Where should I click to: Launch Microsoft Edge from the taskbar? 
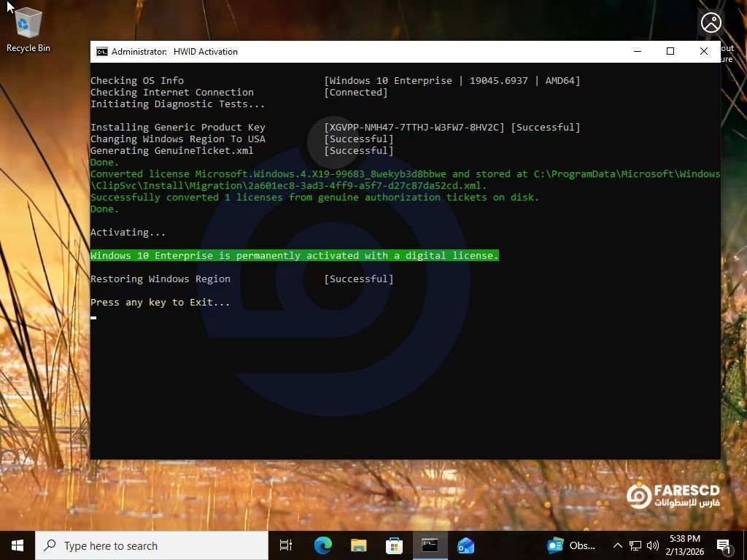[322, 545]
